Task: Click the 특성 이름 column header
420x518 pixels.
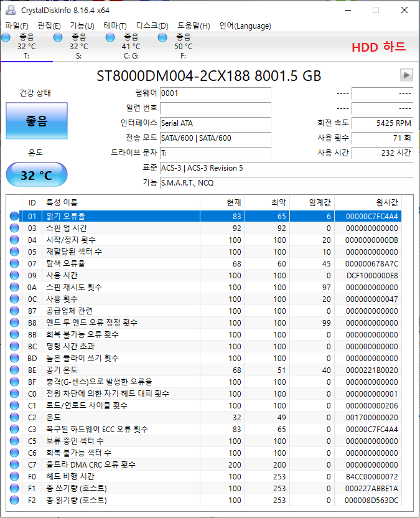Action: [121, 202]
